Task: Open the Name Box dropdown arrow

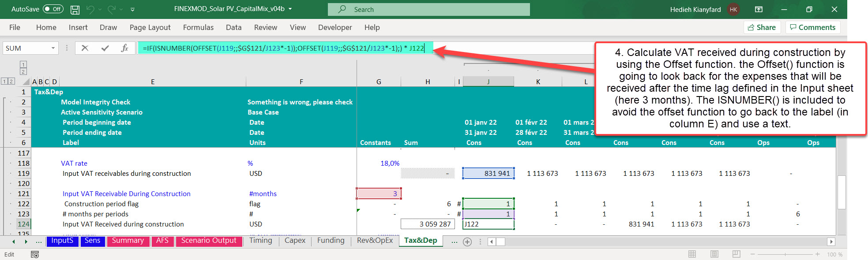Action: click(53, 48)
